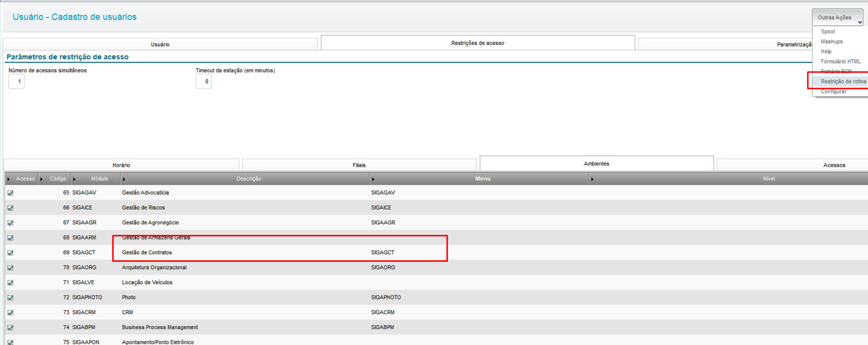Switch to the Usuário tab
The image size is (868, 345).
pyautogui.click(x=160, y=44)
